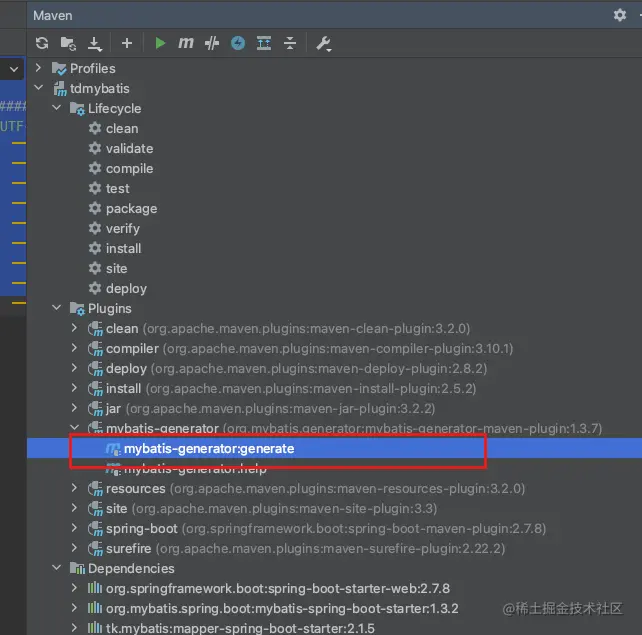Select the Dependencies label
642x635 pixels.
coord(131,568)
